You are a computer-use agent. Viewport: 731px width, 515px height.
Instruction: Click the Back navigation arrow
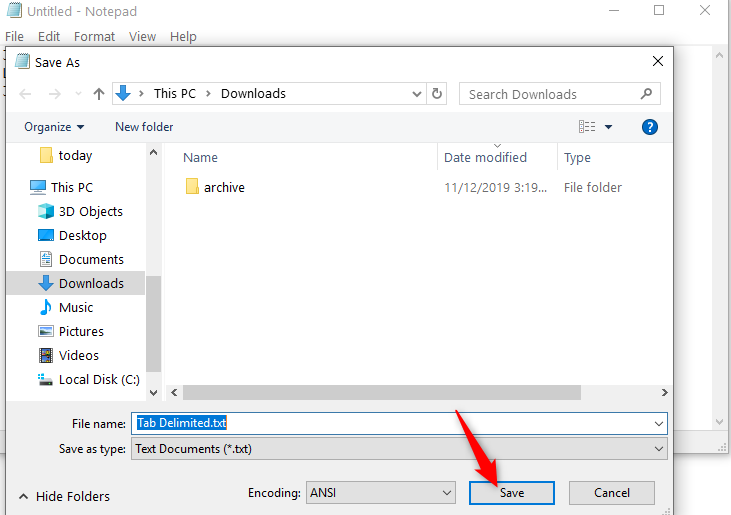pos(26,94)
